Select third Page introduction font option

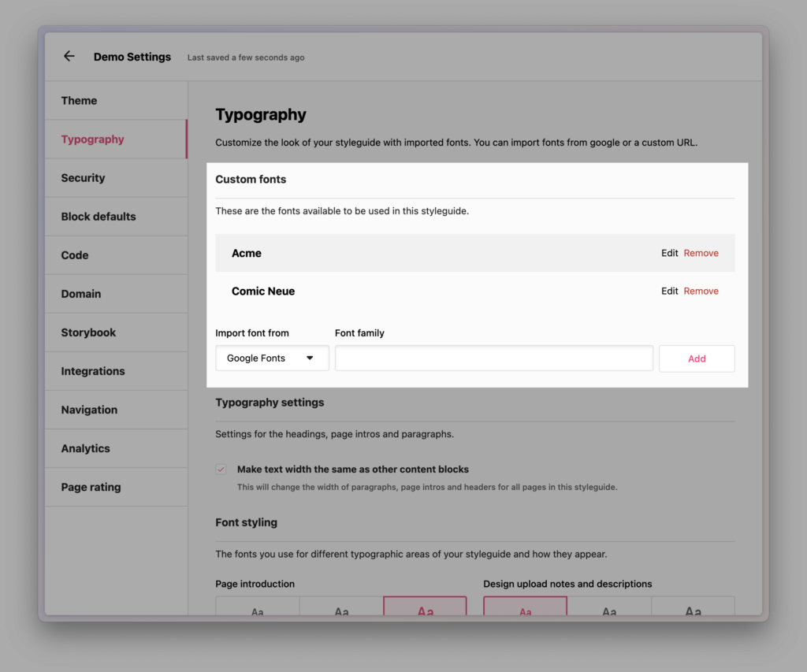point(425,606)
